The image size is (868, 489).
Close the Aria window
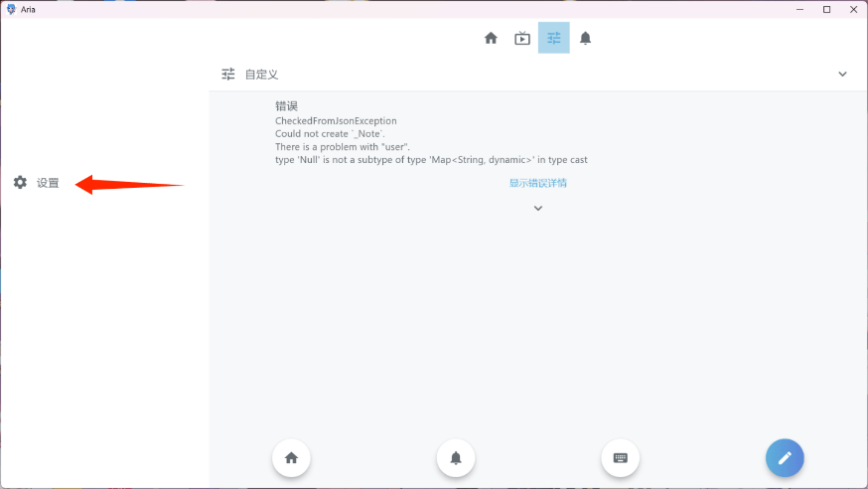[x=854, y=9]
